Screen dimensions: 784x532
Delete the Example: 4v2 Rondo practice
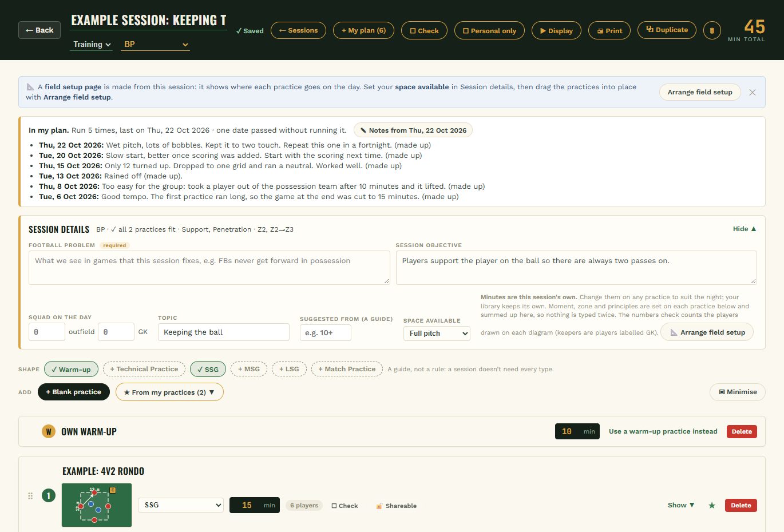click(x=741, y=505)
